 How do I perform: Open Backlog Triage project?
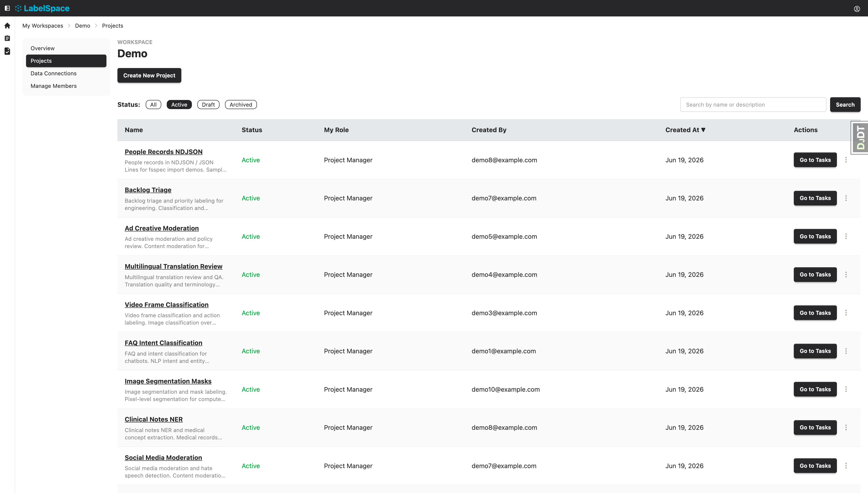tap(148, 190)
